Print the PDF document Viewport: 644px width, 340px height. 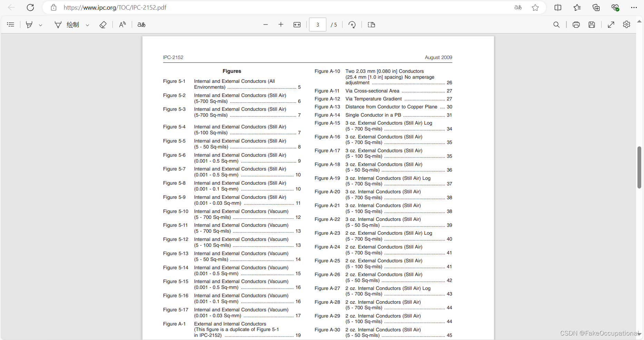point(576,25)
